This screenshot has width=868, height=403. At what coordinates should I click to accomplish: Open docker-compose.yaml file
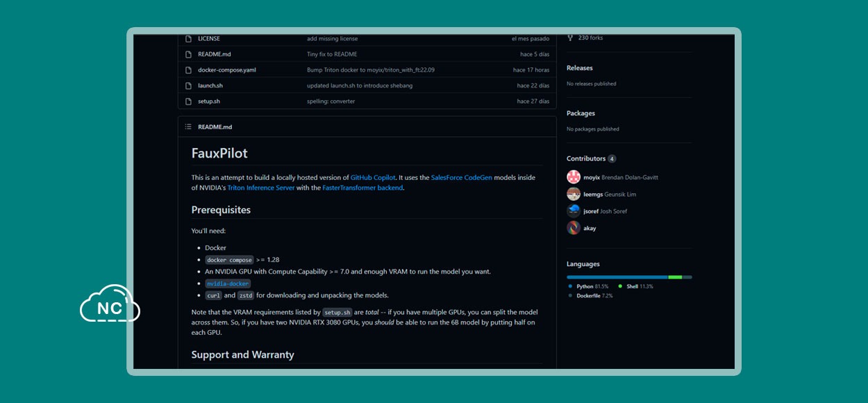pos(227,70)
